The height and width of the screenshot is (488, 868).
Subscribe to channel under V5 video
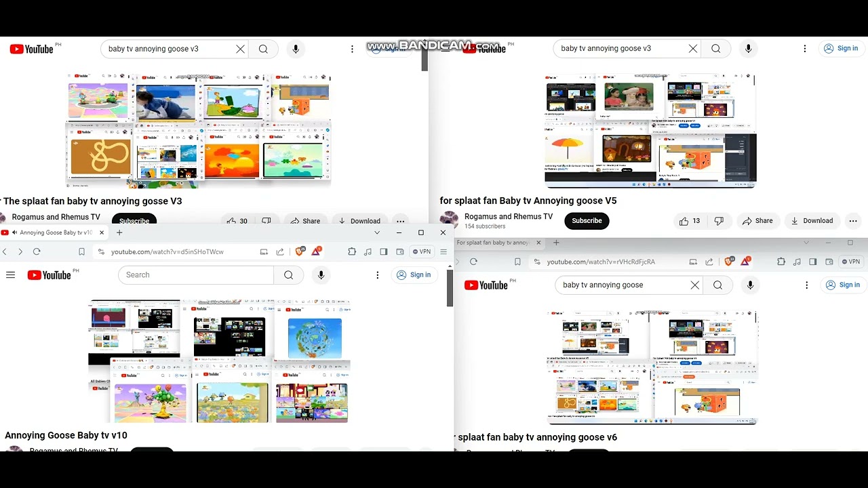coord(587,220)
